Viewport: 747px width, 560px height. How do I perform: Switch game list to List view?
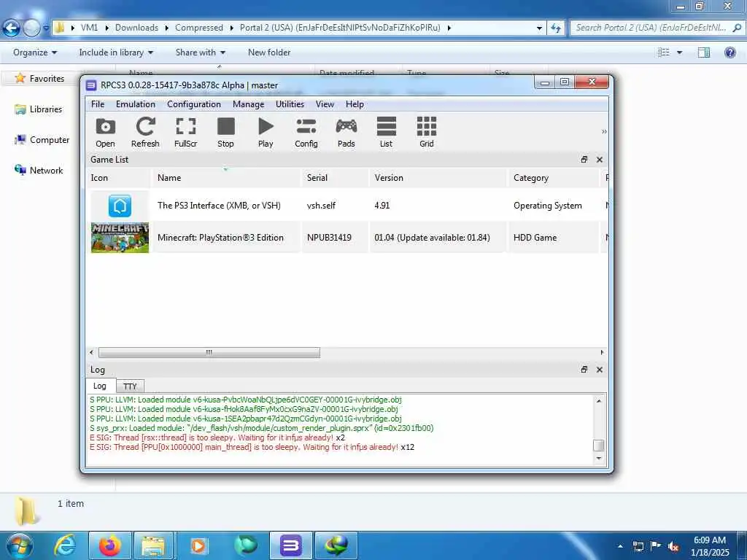pyautogui.click(x=387, y=133)
